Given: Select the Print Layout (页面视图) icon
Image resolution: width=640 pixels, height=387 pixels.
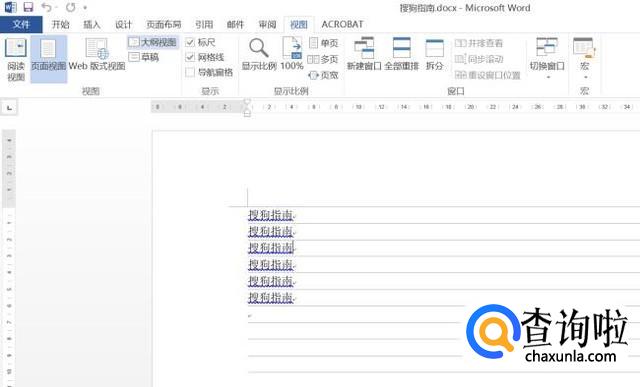Looking at the screenshot, I should [x=49, y=59].
